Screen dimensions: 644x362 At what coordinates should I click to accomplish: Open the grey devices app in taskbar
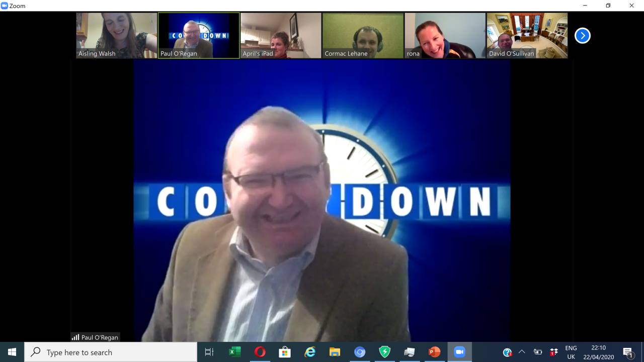coord(410,352)
